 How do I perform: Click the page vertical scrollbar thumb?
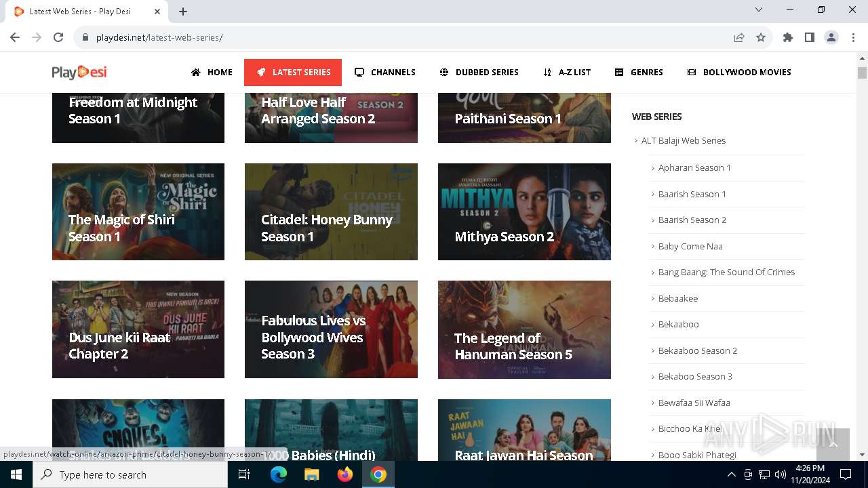tap(862, 73)
